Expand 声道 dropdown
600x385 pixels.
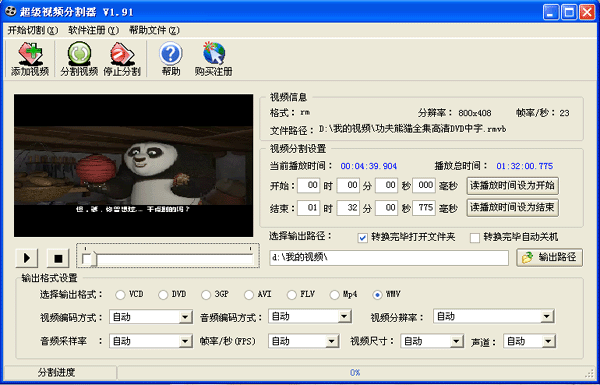coord(548,341)
